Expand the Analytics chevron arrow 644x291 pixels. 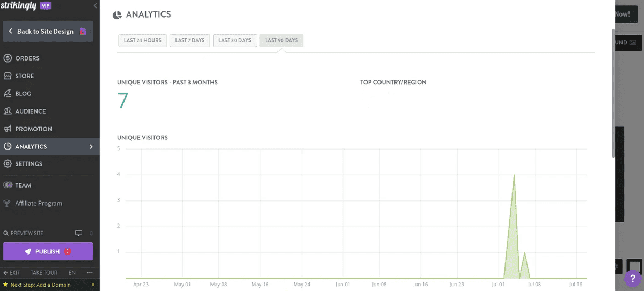click(x=91, y=146)
